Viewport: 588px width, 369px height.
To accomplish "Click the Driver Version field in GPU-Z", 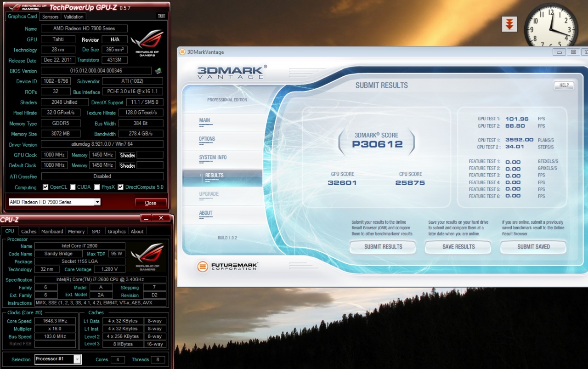I will (102, 144).
